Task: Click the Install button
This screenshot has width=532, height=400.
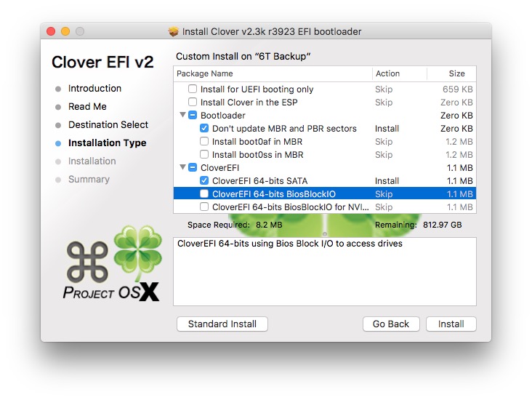Action: 451,324
